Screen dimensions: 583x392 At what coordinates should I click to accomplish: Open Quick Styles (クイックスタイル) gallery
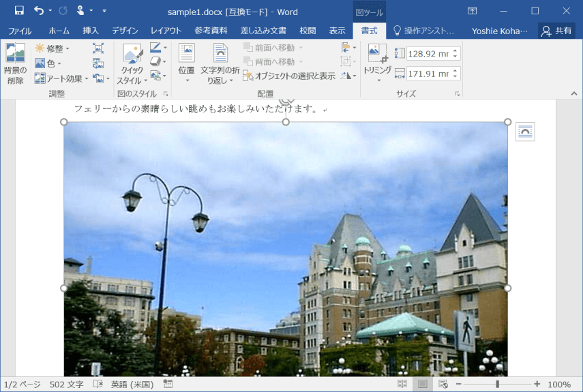pyautogui.click(x=132, y=64)
